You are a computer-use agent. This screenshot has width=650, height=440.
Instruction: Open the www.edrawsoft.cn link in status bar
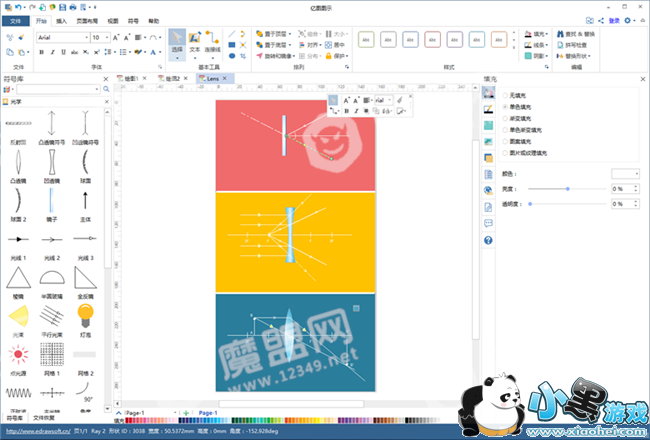38,431
